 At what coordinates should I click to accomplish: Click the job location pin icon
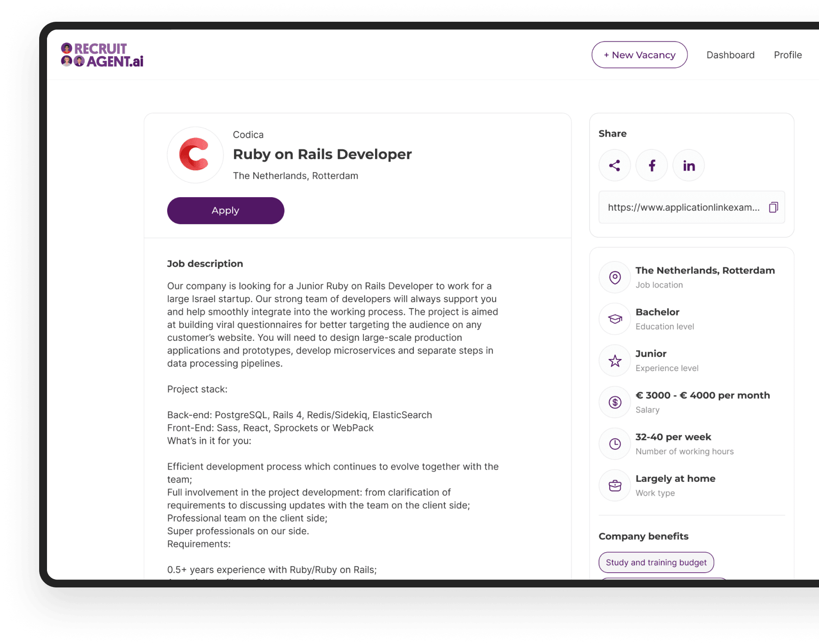click(614, 277)
